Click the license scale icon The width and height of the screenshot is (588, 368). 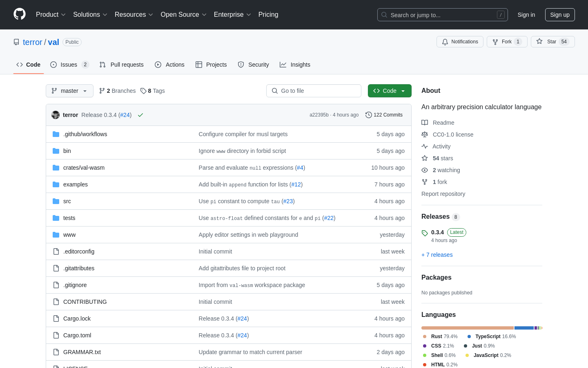click(425, 135)
